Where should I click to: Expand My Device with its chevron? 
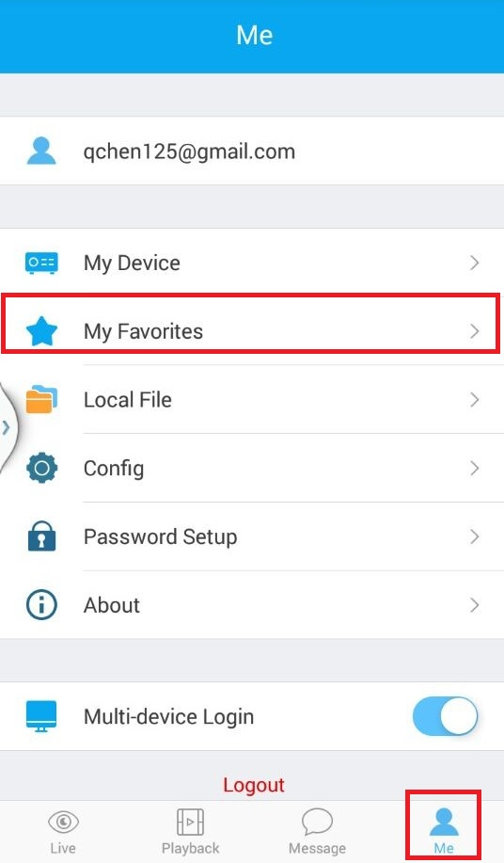[x=474, y=263]
